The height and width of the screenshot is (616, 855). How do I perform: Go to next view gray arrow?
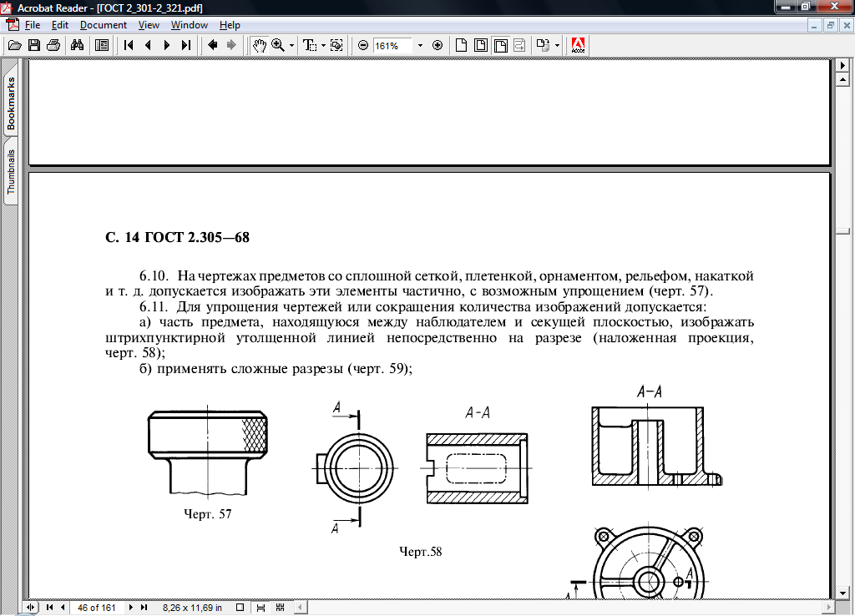231,45
